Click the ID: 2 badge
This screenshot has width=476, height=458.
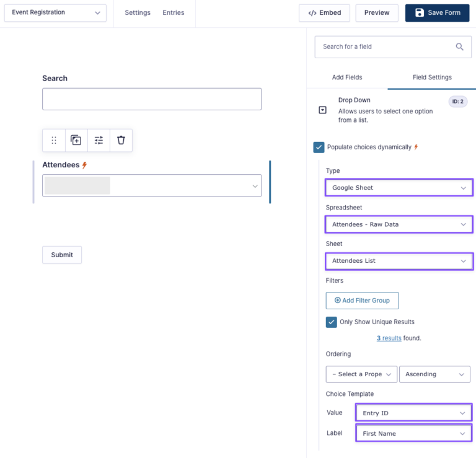click(x=457, y=102)
